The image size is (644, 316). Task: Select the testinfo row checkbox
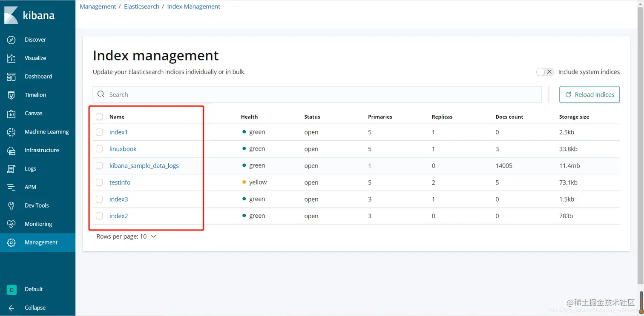pos(99,182)
